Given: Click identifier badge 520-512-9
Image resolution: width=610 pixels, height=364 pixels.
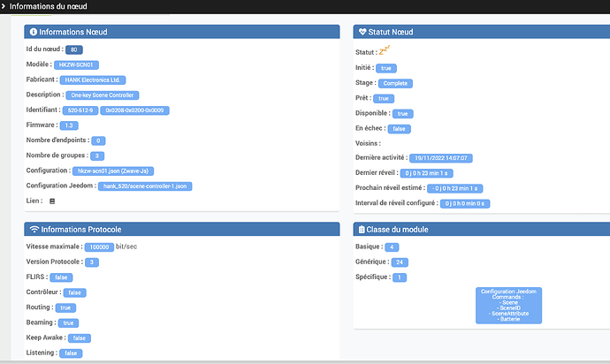Looking at the screenshot, I should (x=80, y=110).
